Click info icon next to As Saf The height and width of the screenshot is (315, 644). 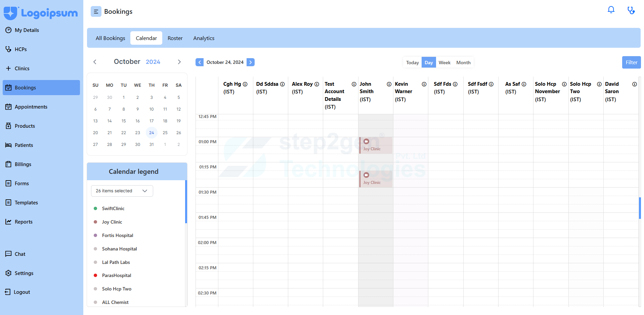524,84
